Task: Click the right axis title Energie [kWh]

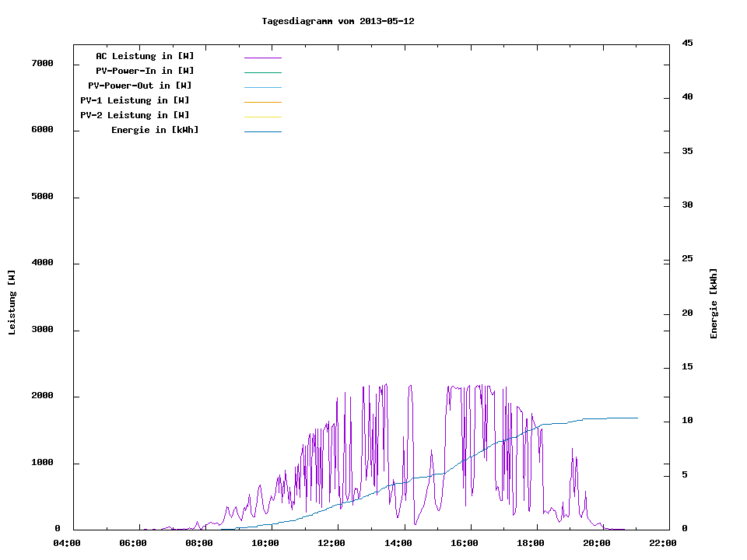Action: pos(714,303)
